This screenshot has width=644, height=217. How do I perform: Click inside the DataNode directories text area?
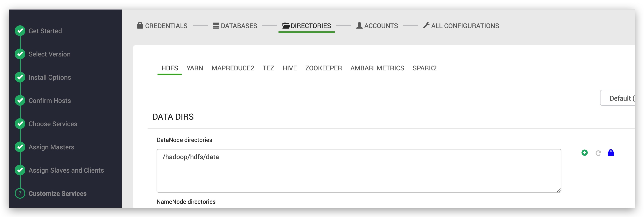[x=359, y=171]
